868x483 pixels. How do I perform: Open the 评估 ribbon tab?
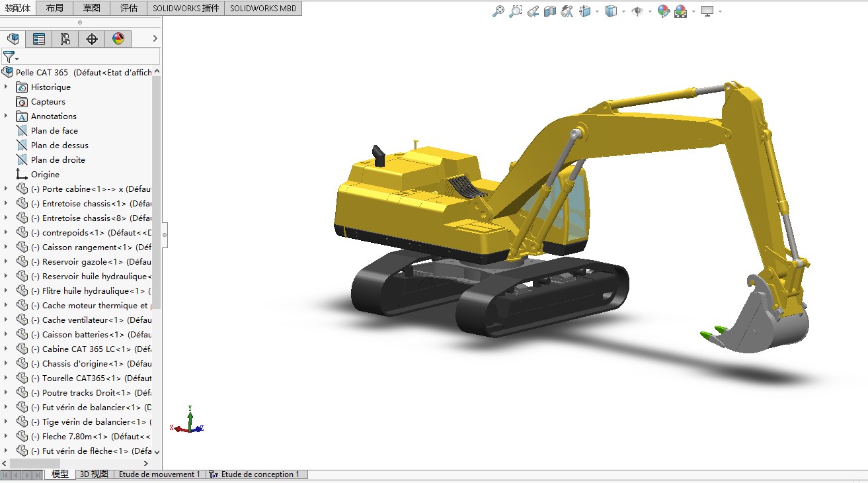coord(129,8)
